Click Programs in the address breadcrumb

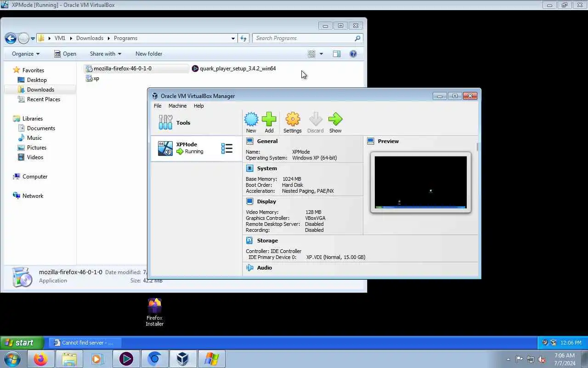125,38
